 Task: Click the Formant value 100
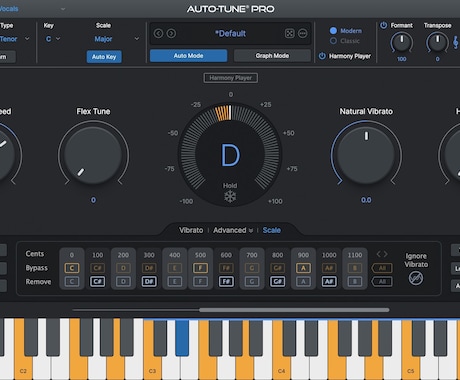pos(402,59)
